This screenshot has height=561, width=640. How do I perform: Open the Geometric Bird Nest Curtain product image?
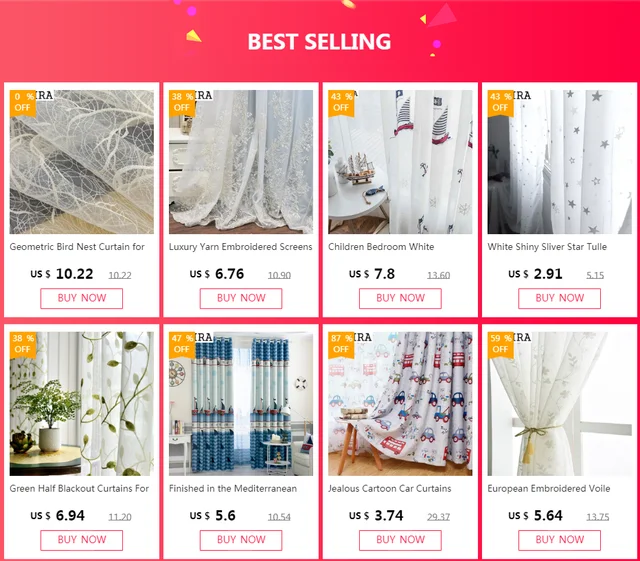(x=82, y=162)
